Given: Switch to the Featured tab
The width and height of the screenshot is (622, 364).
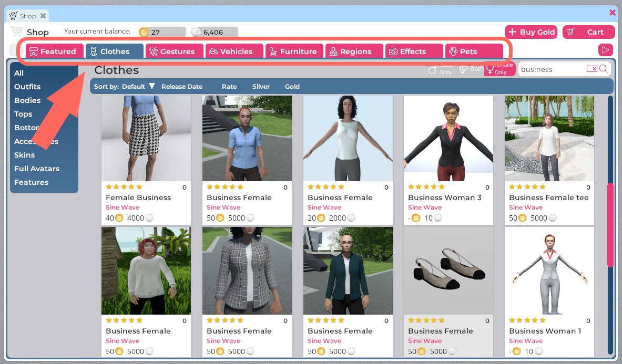Looking at the screenshot, I should click(54, 51).
